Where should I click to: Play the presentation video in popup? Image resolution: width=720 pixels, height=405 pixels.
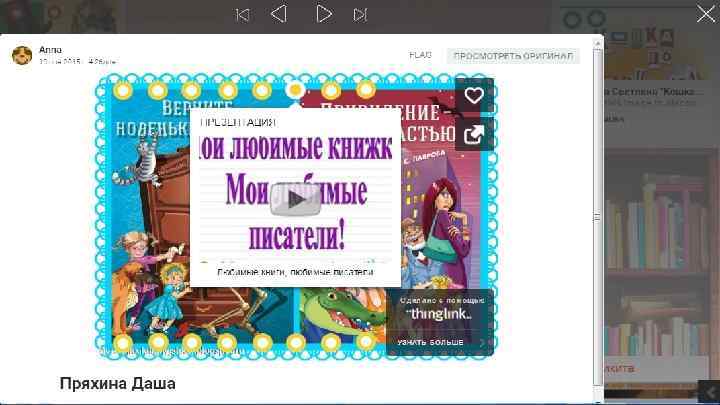click(295, 199)
